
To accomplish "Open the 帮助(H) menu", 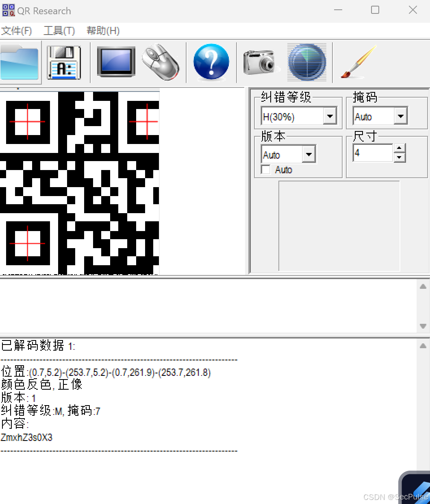I will pos(103,31).
